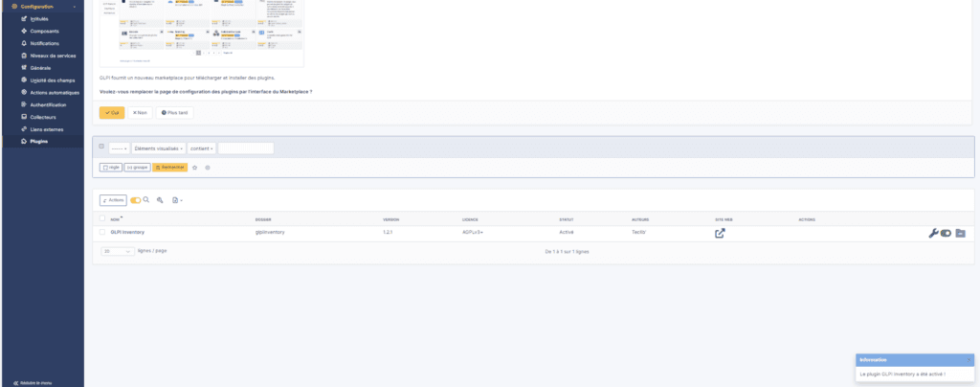The width and height of the screenshot is (980, 387).
Task: Click the 'Plus tard' button
Action: tap(174, 112)
